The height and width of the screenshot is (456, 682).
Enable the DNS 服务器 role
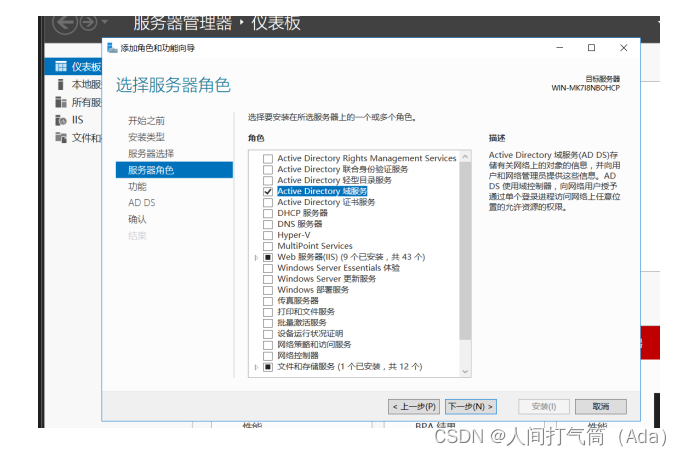[x=268, y=224]
